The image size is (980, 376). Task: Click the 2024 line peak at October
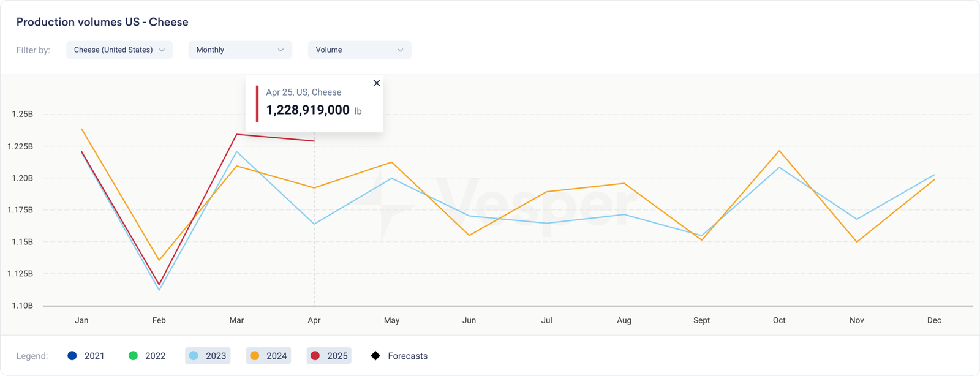[779, 151]
